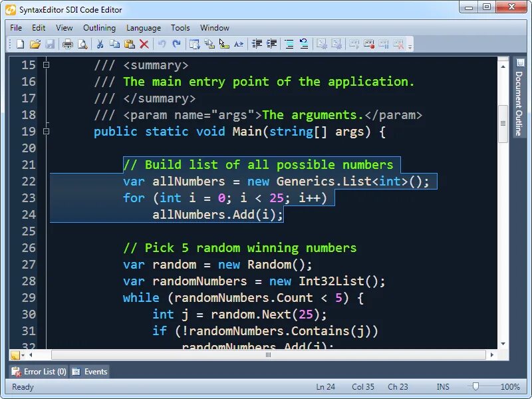
Task: Click the Print icon
Action: tap(68, 44)
